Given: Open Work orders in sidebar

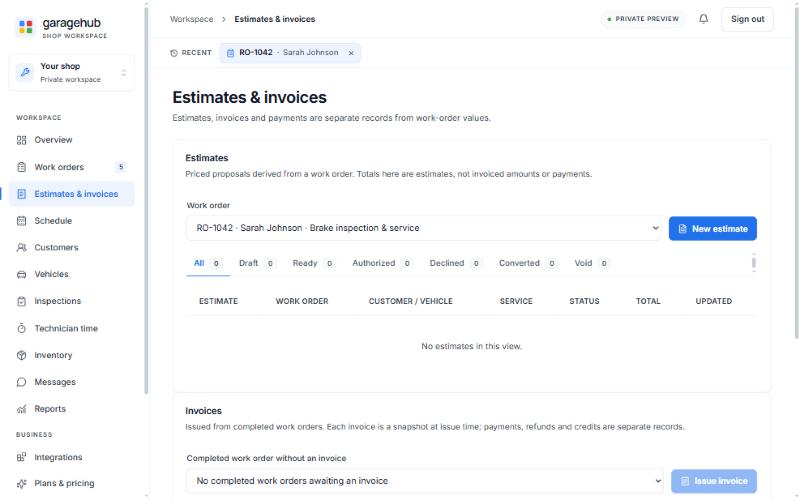Looking at the screenshot, I should click(71, 167).
